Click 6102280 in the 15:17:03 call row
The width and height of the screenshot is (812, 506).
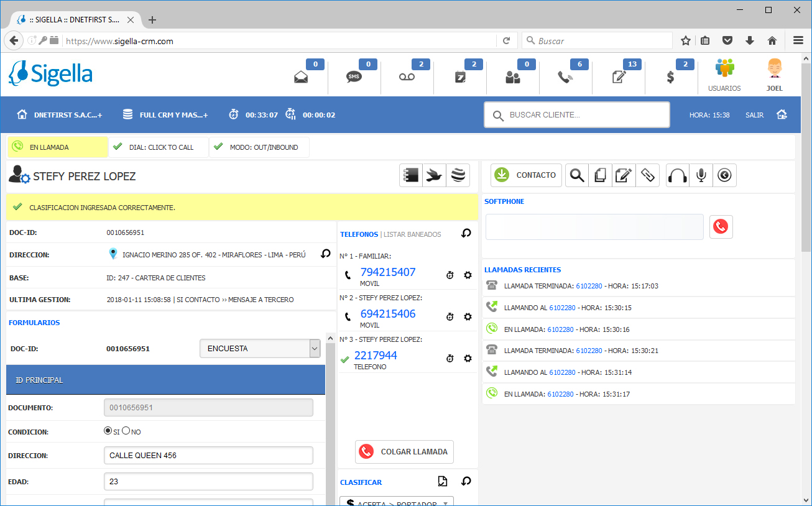point(589,286)
